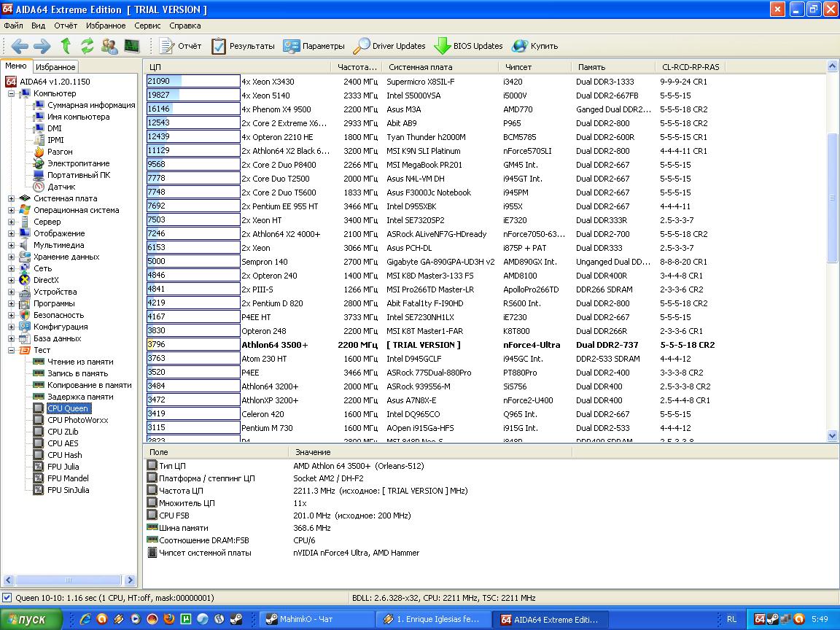Open the Отчёт report wizard toolbar button
Image resolution: width=840 pixels, height=630 pixels.
point(180,46)
